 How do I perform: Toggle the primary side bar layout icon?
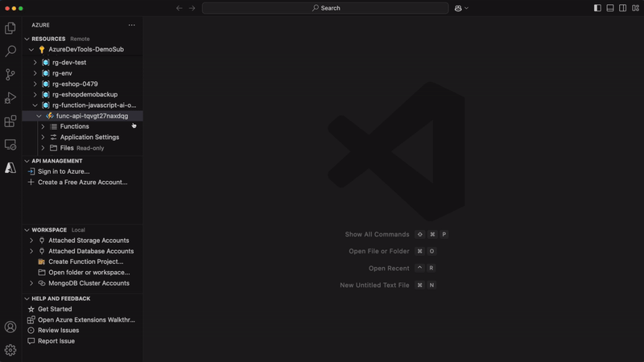point(597,8)
